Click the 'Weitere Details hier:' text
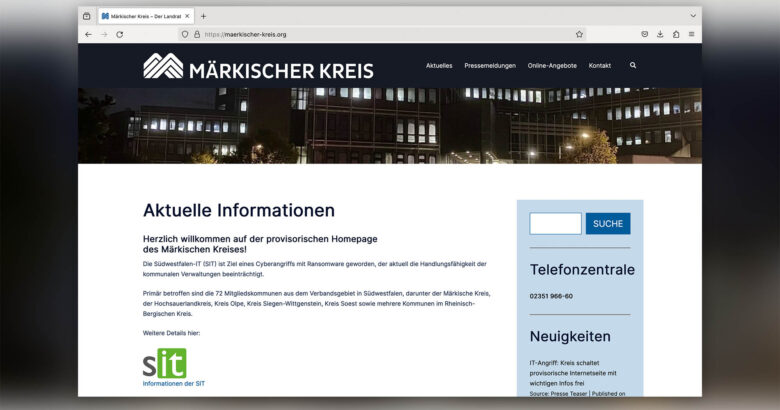Viewport: 780px width, 410px height. coord(172,333)
